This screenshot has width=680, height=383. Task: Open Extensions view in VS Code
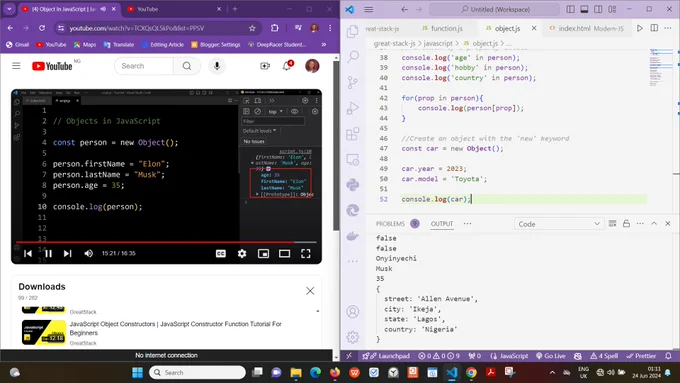(353, 133)
